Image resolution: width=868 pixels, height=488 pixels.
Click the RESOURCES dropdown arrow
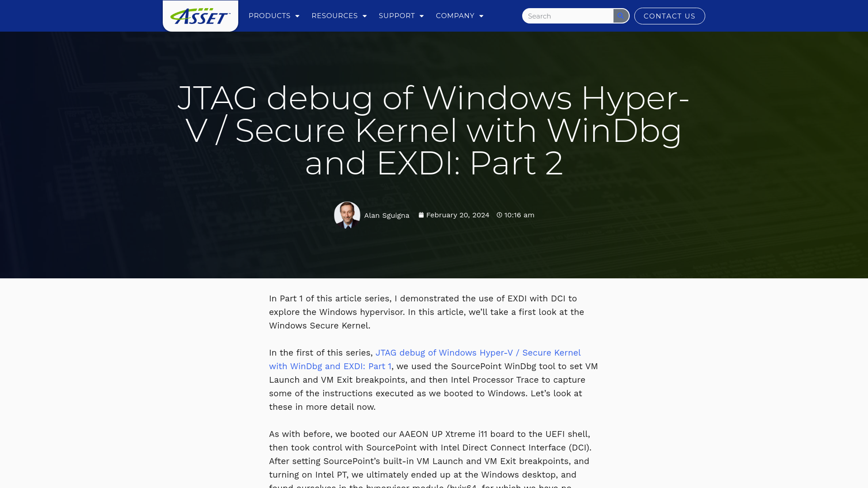point(365,15)
